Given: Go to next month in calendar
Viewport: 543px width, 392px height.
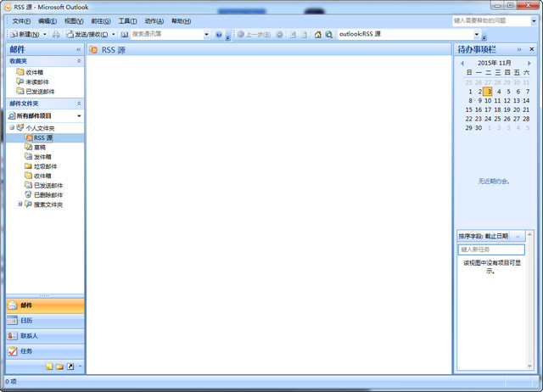Looking at the screenshot, I should (x=529, y=63).
